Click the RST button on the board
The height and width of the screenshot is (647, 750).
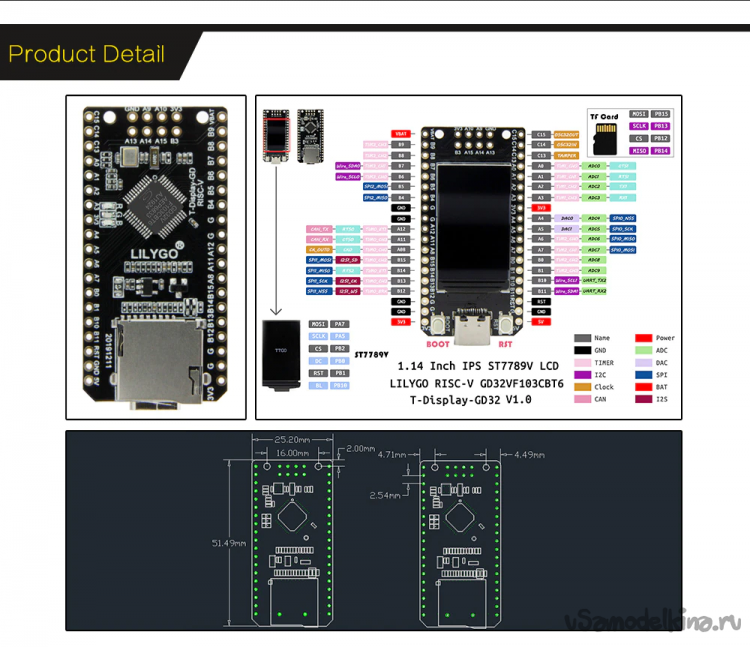pyautogui.click(x=507, y=314)
